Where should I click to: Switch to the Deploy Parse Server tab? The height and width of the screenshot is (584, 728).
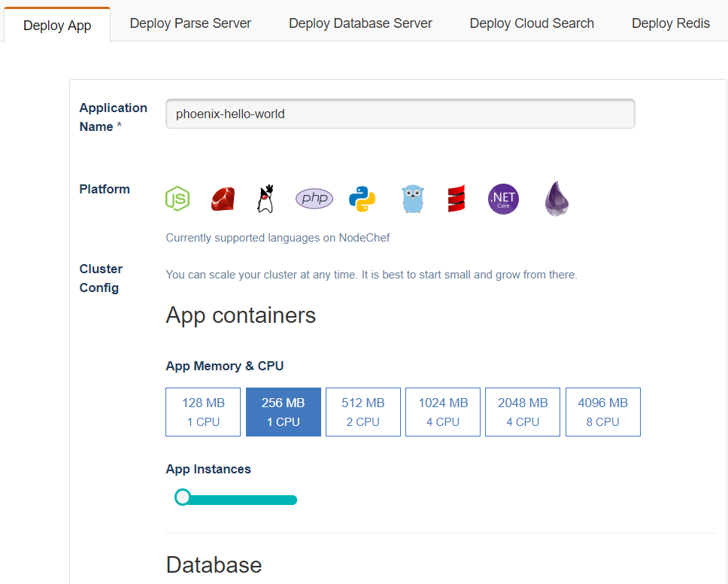pos(190,23)
